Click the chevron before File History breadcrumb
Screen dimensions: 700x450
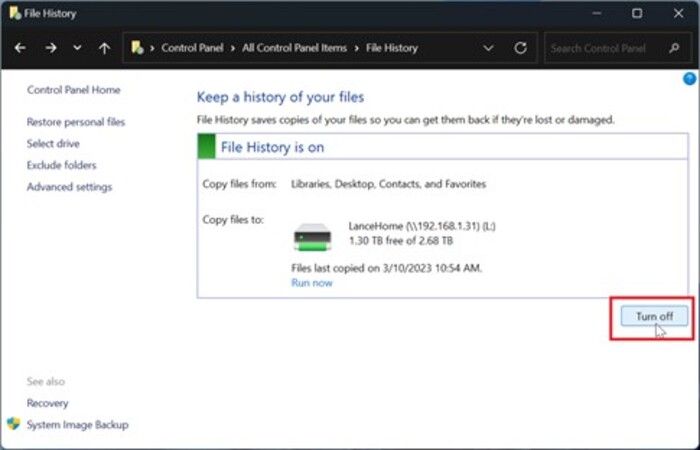coord(357,48)
